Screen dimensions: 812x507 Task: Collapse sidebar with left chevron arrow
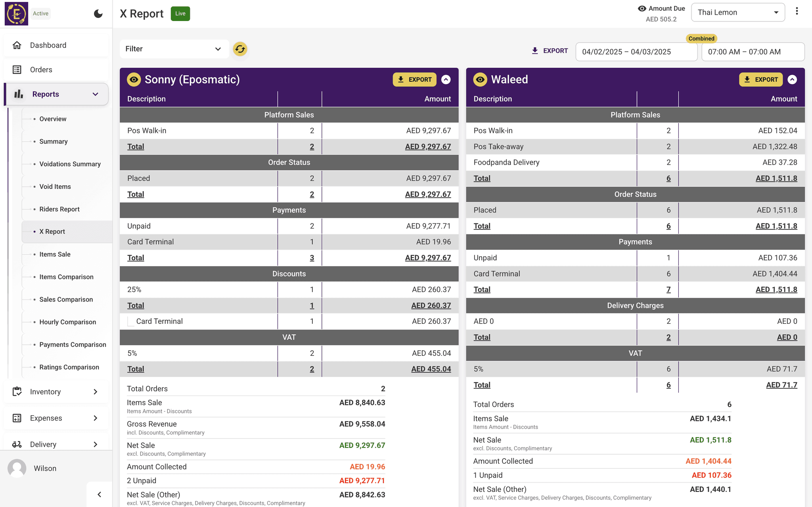click(x=99, y=494)
